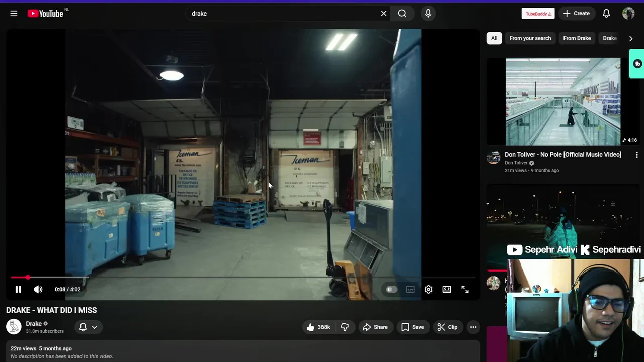Like the video with 368k likes
Image resolution: width=644 pixels, height=362 pixels.
pyautogui.click(x=318, y=327)
